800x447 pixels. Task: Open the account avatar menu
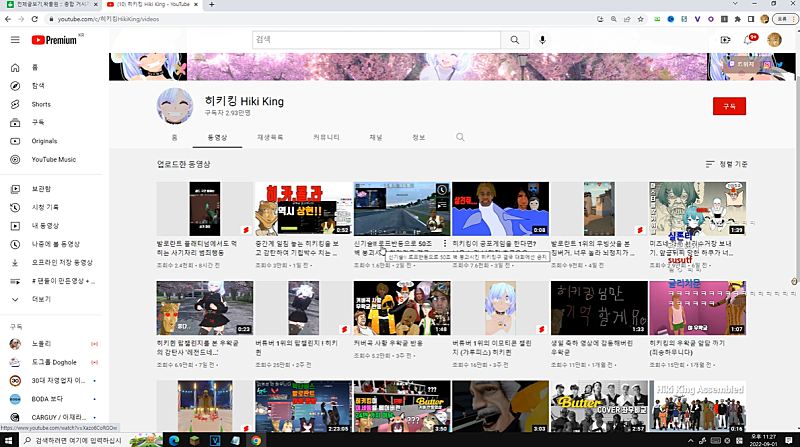coord(774,40)
